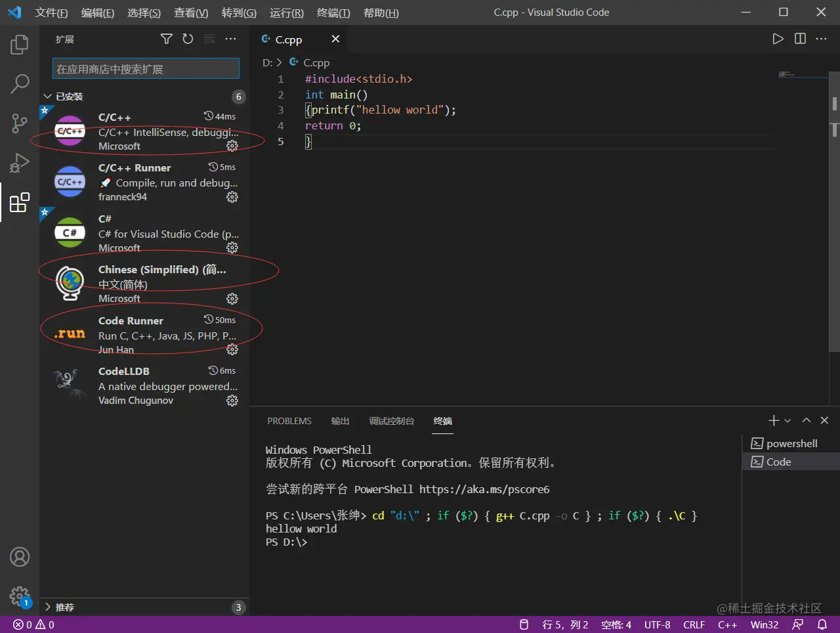Open the Source Control view
The image size is (840, 633).
pyautogui.click(x=20, y=123)
